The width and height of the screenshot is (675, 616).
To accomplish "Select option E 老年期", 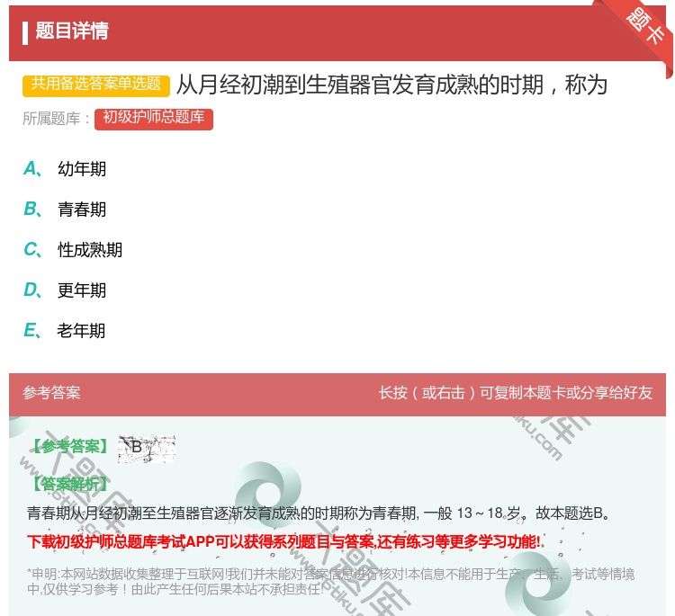I will pyautogui.click(x=64, y=330).
